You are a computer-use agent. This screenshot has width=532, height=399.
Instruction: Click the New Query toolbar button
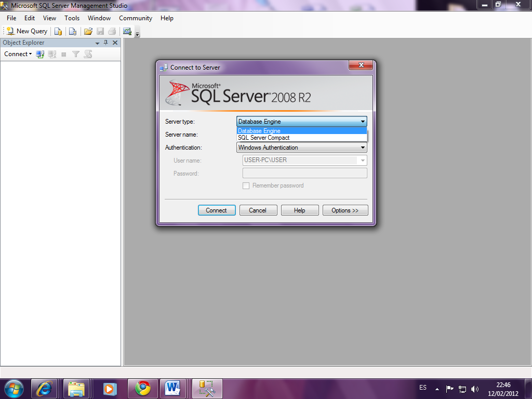click(x=27, y=31)
